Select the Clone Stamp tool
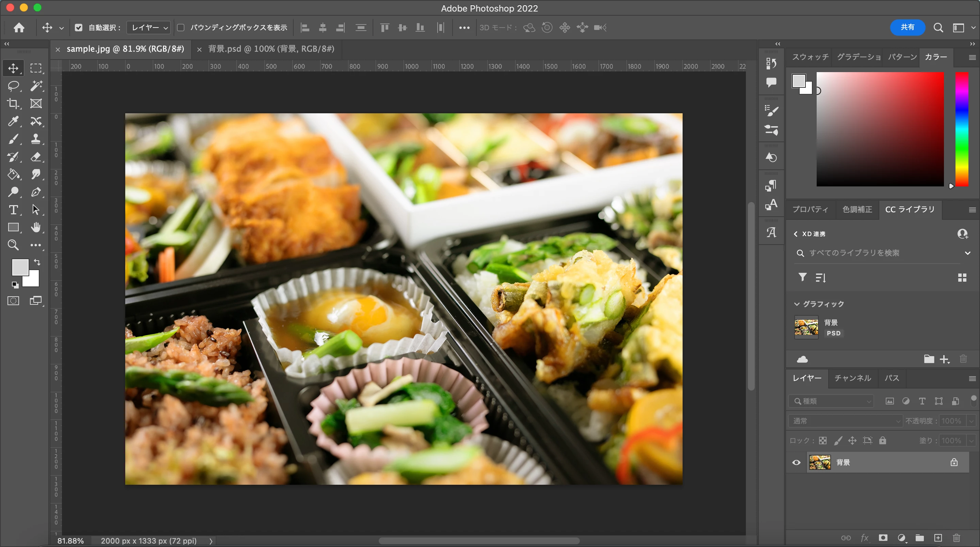 click(x=36, y=139)
